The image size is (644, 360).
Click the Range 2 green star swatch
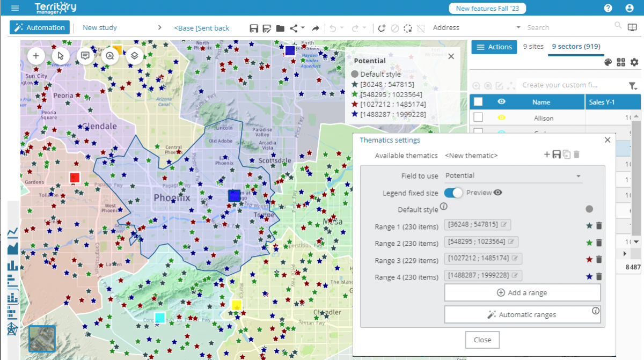tap(589, 243)
